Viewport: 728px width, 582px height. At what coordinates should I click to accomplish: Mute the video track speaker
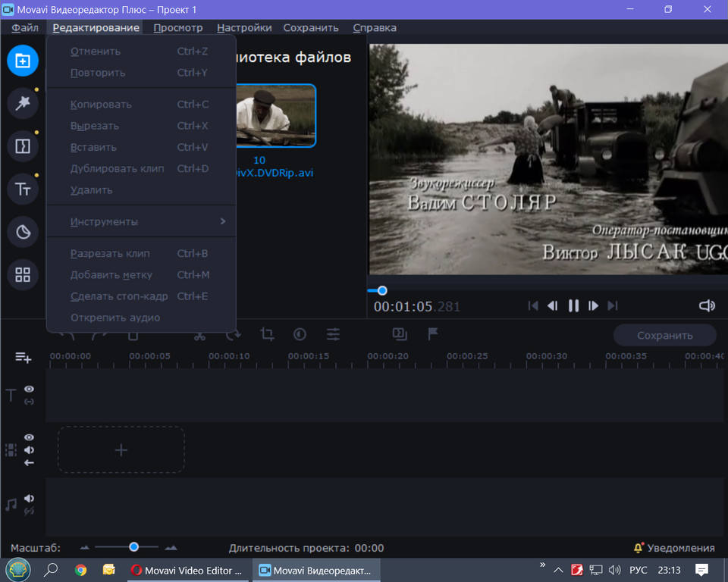pos(29,449)
